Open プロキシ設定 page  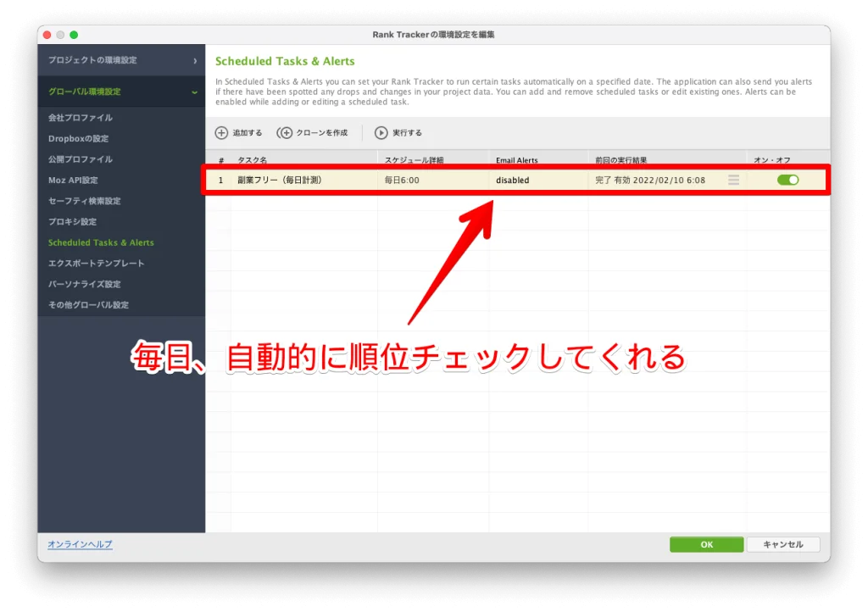pyautogui.click(x=73, y=221)
